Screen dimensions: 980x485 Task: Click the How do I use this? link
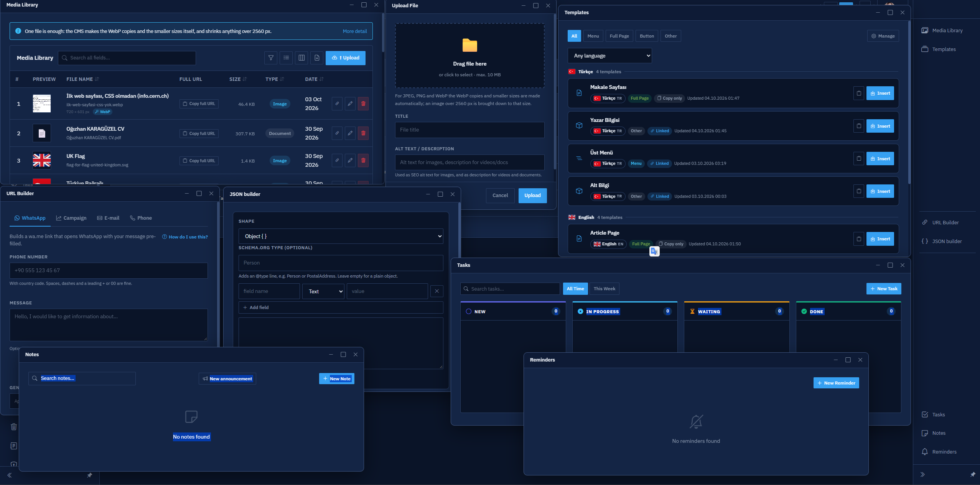coord(185,237)
